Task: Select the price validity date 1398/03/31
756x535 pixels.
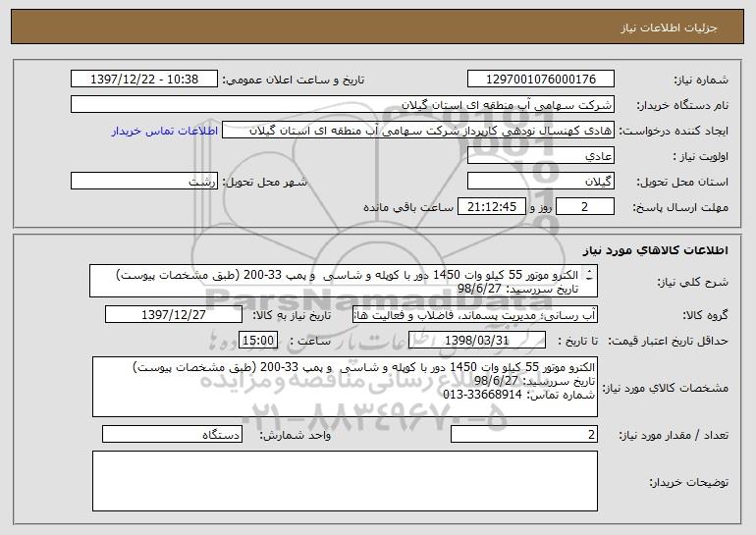Action: (x=477, y=341)
